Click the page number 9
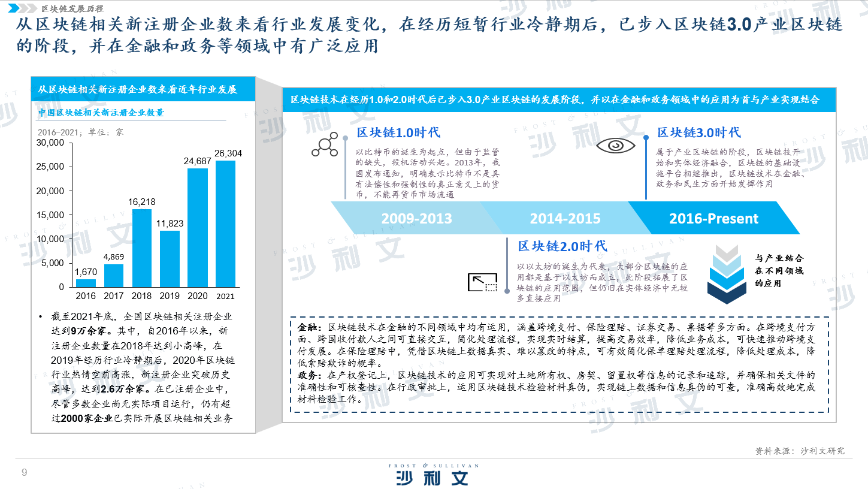 click(x=24, y=472)
